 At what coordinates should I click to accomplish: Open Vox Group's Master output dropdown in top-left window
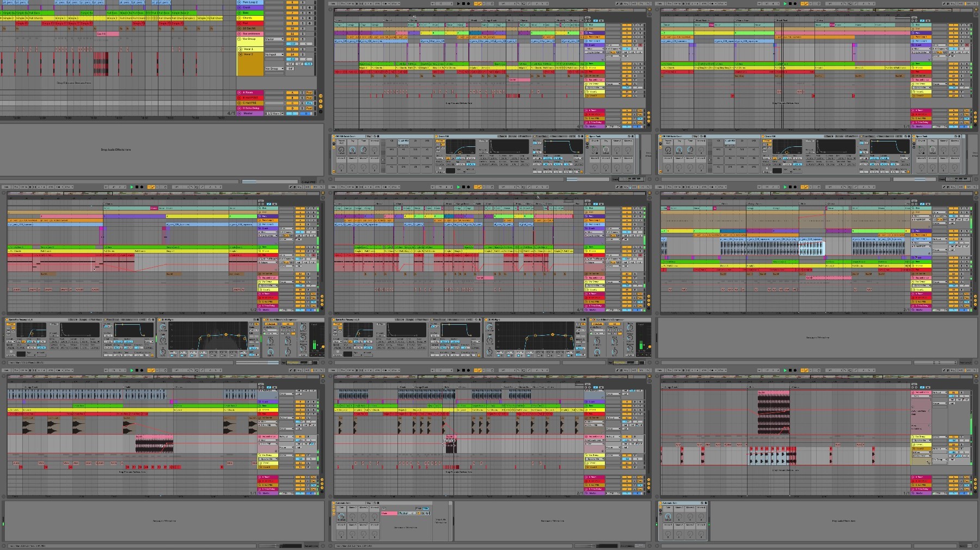point(274,39)
